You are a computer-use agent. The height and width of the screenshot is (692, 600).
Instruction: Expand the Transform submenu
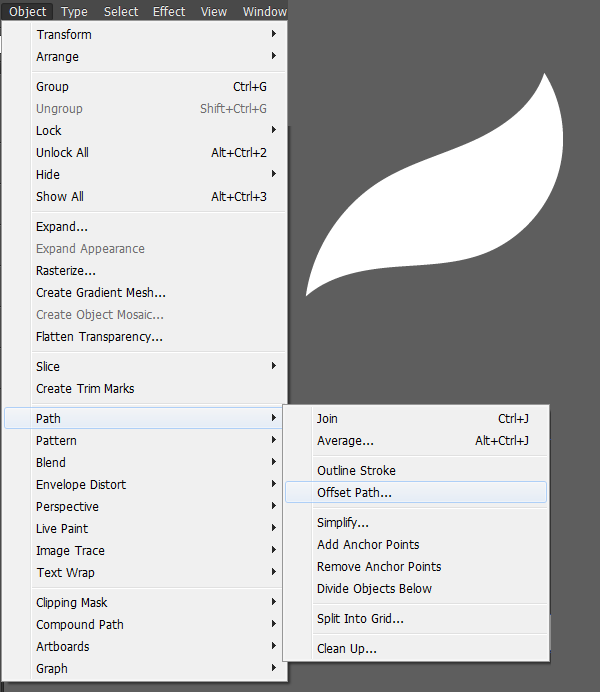click(x=66, y=35)
